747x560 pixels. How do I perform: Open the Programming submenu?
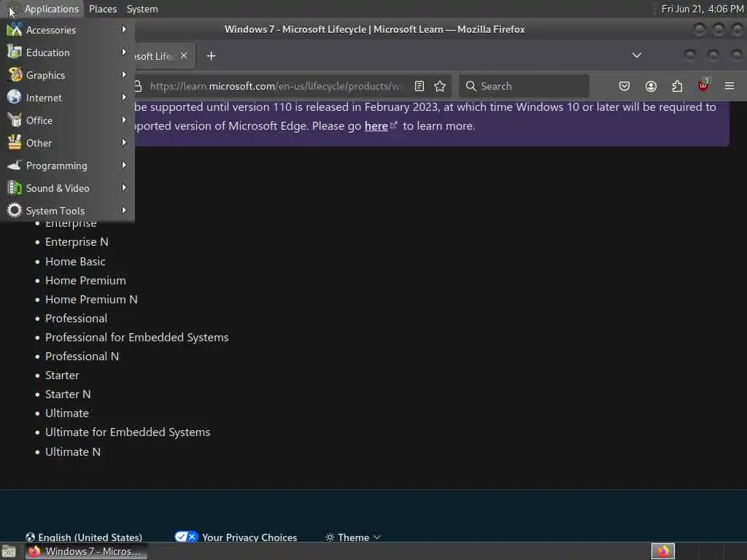(67, 166)
